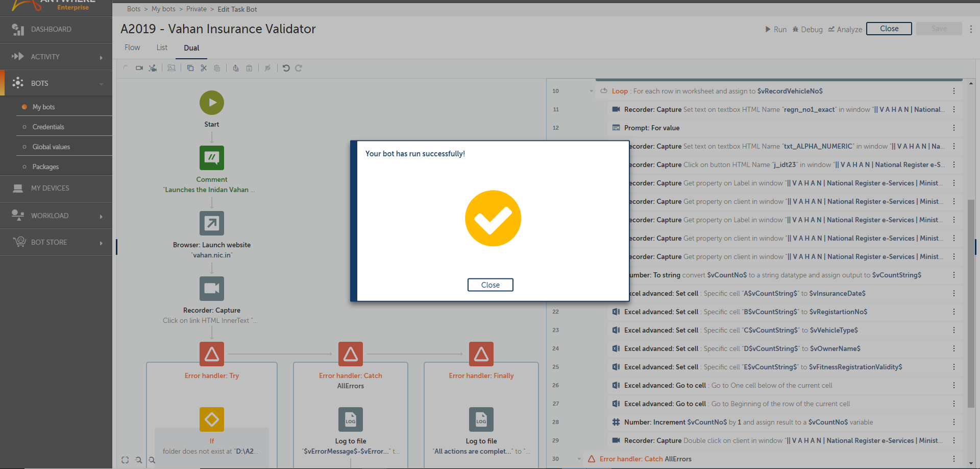Screen dimensions: 980x469
Task: Click the Close button beside Analyze
Action: click(x=889, y=29)
